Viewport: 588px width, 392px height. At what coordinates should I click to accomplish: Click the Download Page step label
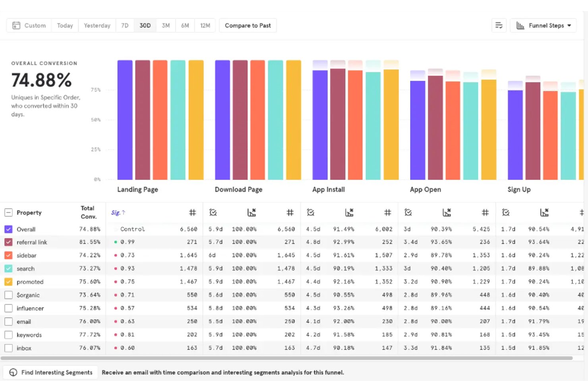(238, 189)
